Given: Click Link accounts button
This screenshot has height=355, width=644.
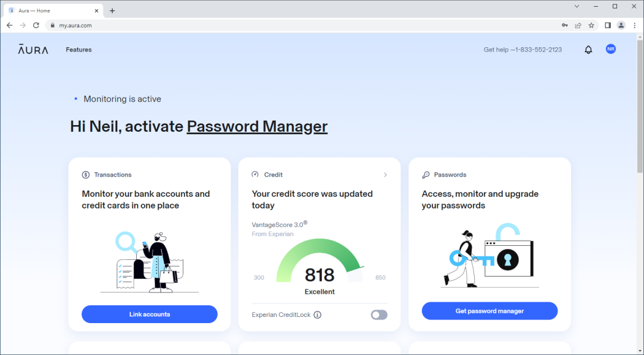Looking at the screenshot, I should pyautogui.click(x=150, y=315).
